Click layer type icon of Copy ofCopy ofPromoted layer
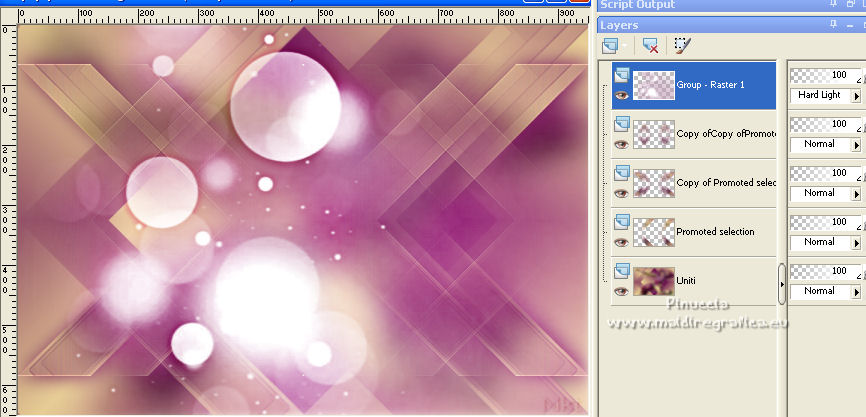866x417 pixels. click(622, 124)
